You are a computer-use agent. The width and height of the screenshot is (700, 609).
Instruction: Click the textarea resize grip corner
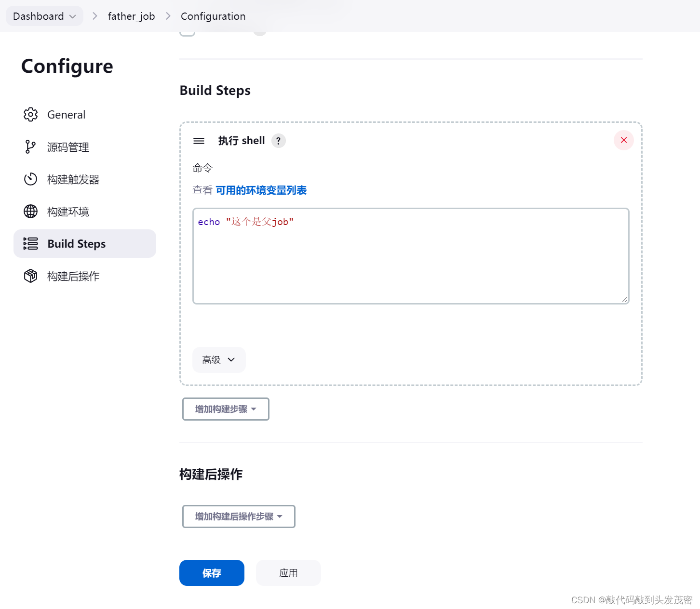[624, 299]
